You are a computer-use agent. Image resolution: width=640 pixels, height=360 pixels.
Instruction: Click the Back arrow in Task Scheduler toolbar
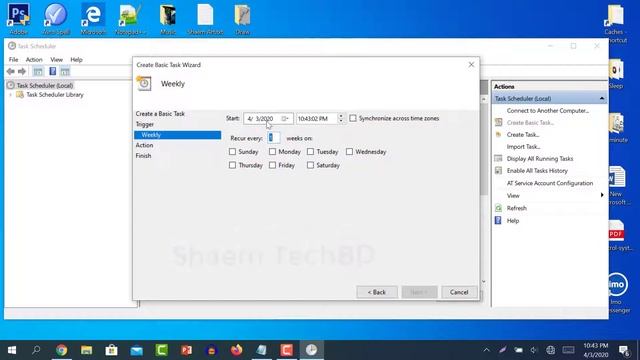click(x=11, y=71)
